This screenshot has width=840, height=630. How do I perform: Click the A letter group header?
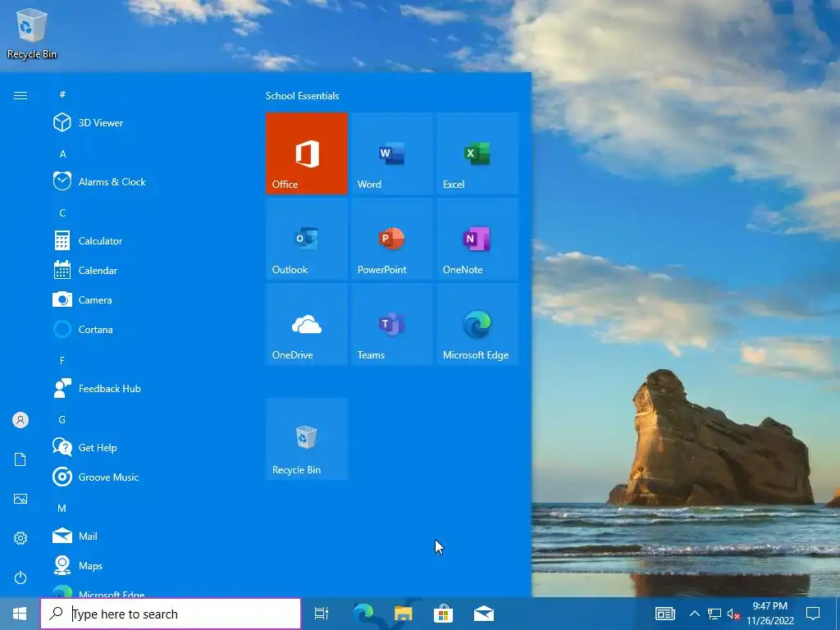[62, 153]
